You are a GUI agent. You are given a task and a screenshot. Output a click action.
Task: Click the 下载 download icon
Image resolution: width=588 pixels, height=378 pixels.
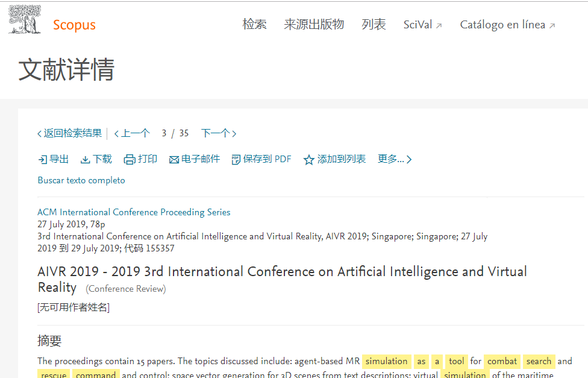pyautogui.click(x=85, y=160)
